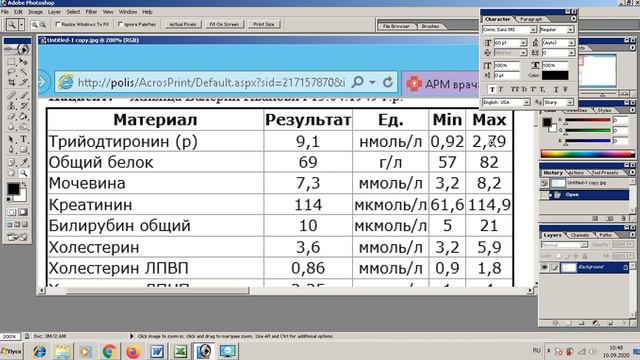Select the Notes tool
Viewport: 640px width, 360px height.
(11, 162)
